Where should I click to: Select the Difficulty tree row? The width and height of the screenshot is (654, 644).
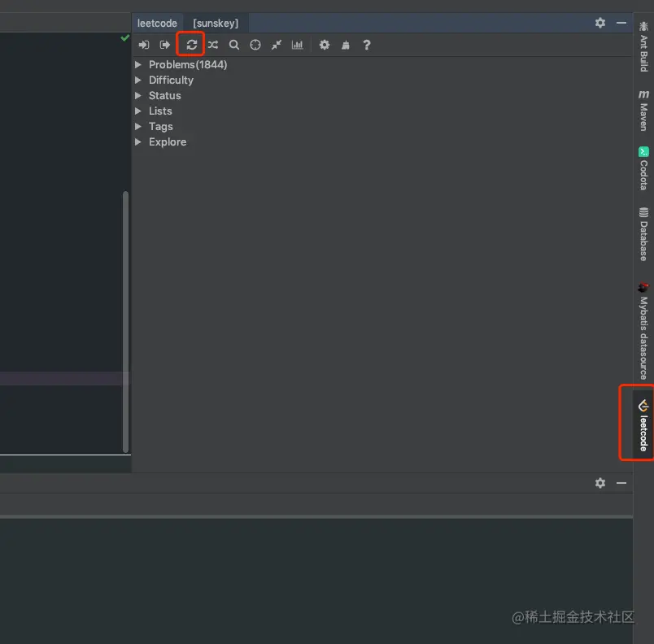(382, 80)
